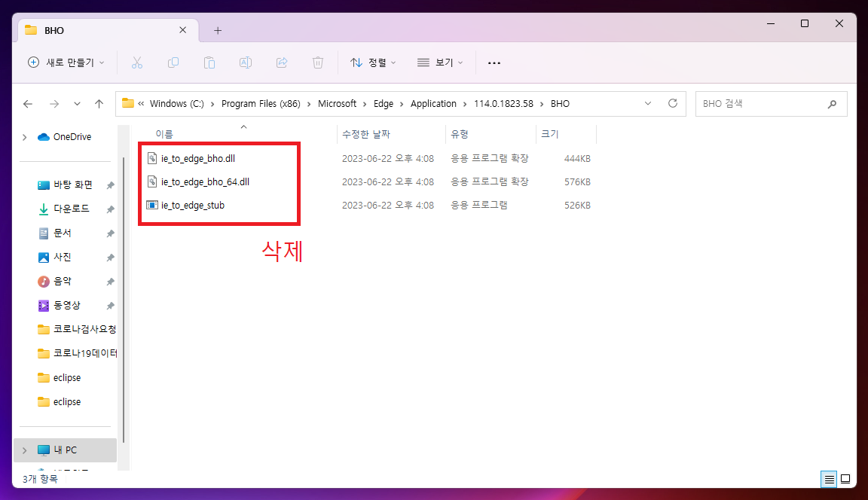Refresh the BHO folder view
This screenshot has height=500, width=868.
(x=673, y=103)
